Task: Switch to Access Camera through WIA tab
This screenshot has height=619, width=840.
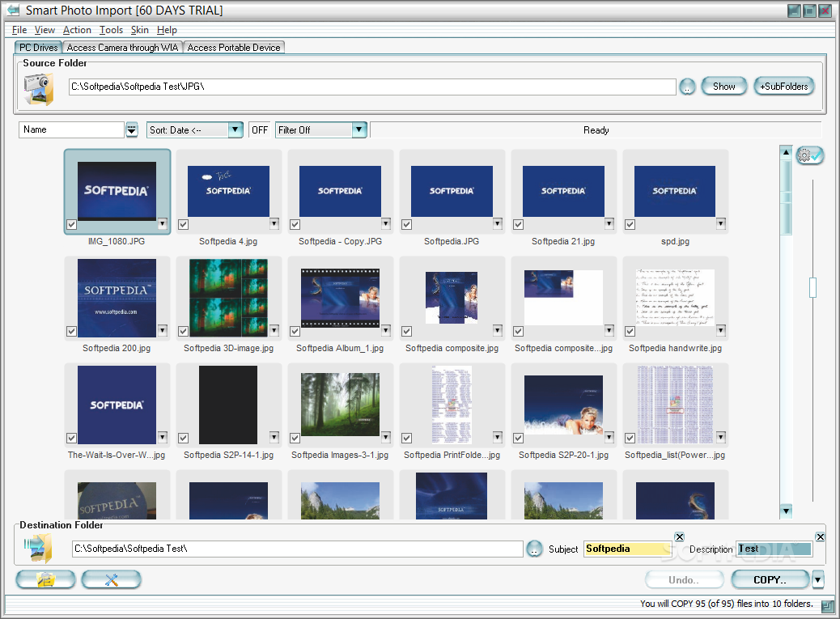Action: (123, 48)
